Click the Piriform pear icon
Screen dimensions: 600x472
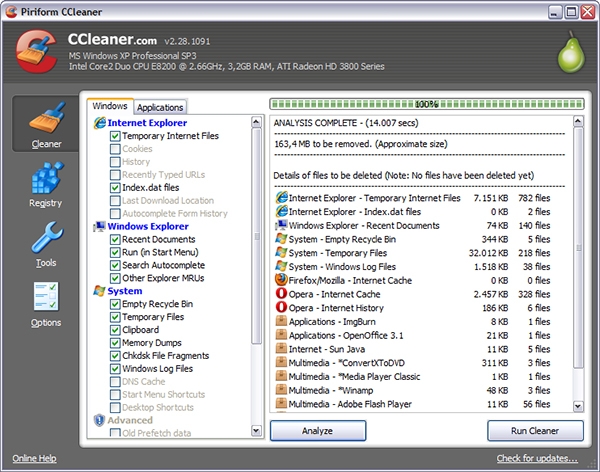tap(571, 52)
